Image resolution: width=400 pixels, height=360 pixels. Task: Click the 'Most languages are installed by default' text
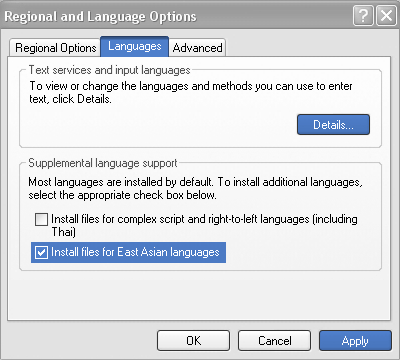(x=195, y=188)
